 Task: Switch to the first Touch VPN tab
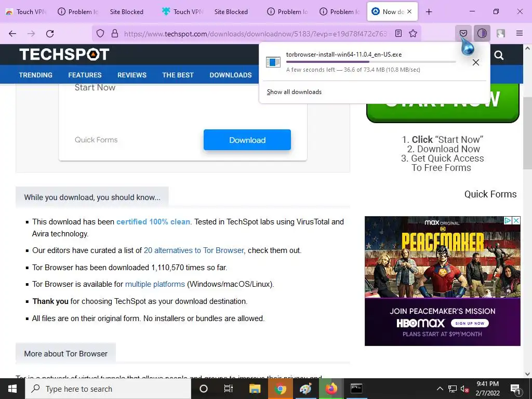click(26, 11)
